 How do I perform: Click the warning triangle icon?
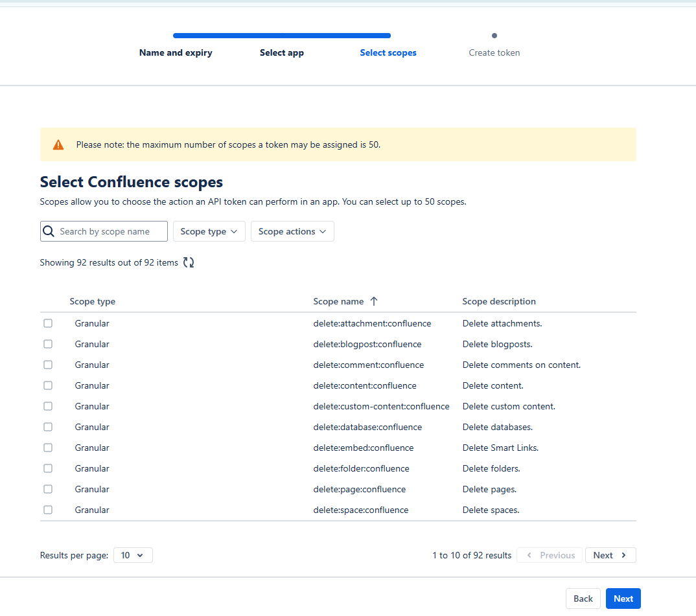click(58, 144)
